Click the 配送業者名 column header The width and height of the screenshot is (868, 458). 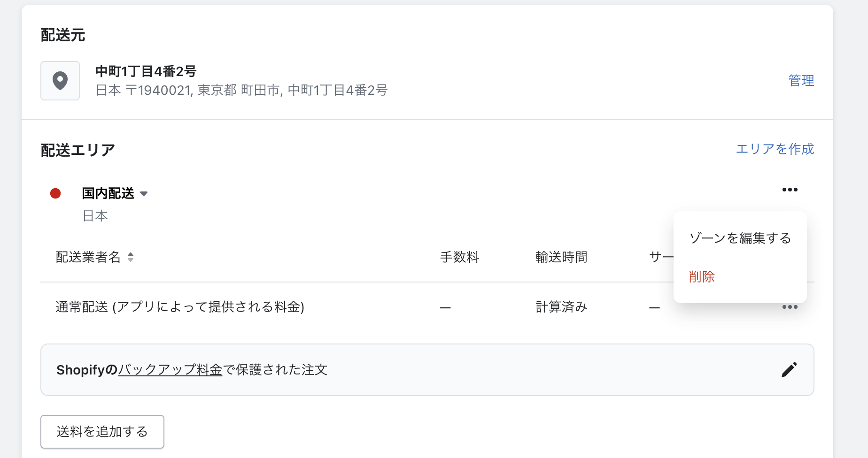[88, 257]
